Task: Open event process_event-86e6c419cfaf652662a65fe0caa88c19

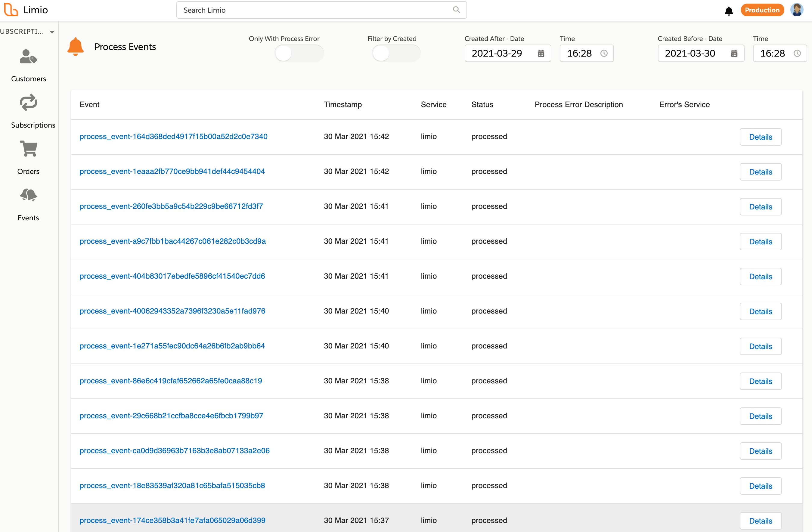Action: 171,381
